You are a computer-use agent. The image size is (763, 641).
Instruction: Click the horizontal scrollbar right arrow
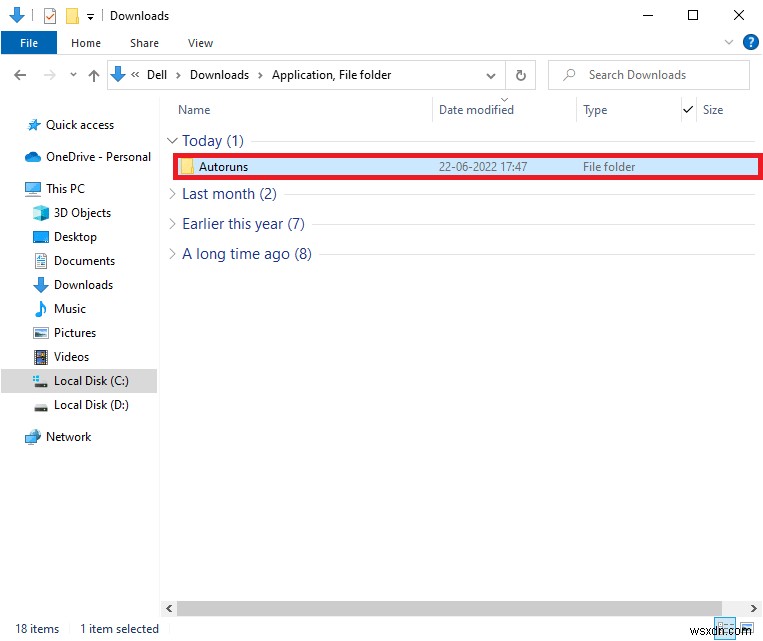[x=753, y=608]
